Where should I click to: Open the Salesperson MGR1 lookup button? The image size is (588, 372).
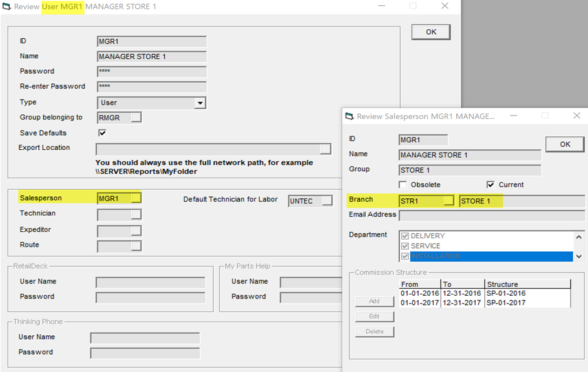click(x=136, y=198)
